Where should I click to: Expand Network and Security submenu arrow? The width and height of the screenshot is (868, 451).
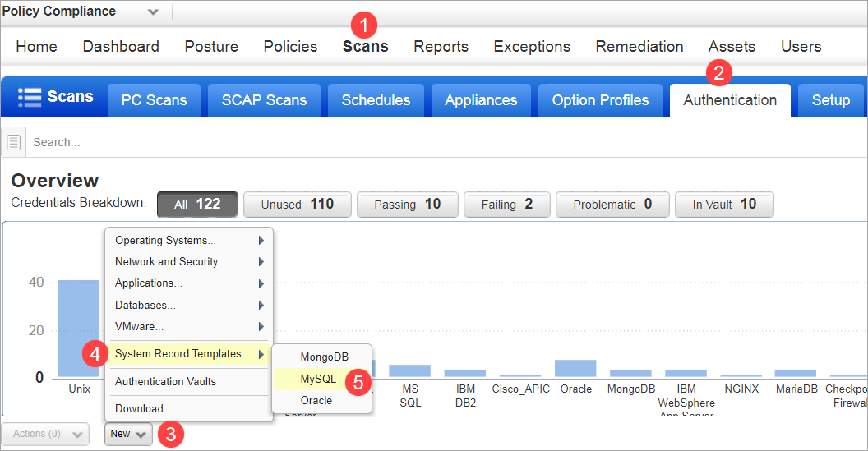point(261,262)
